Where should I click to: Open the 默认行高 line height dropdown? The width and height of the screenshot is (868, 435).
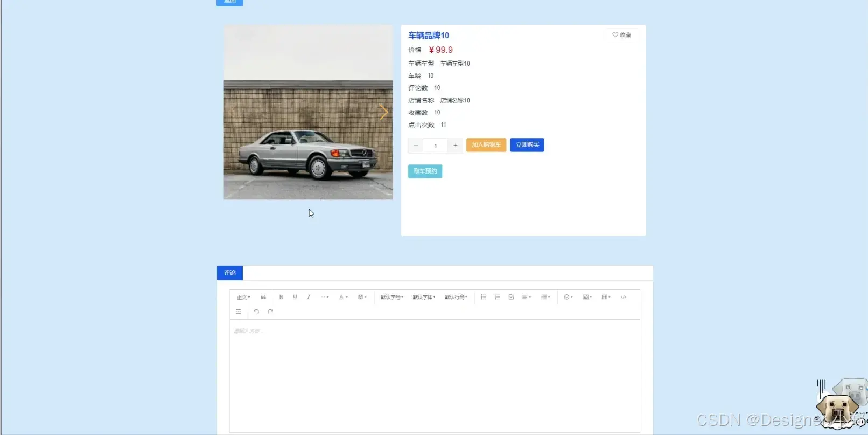coord(456,297)
